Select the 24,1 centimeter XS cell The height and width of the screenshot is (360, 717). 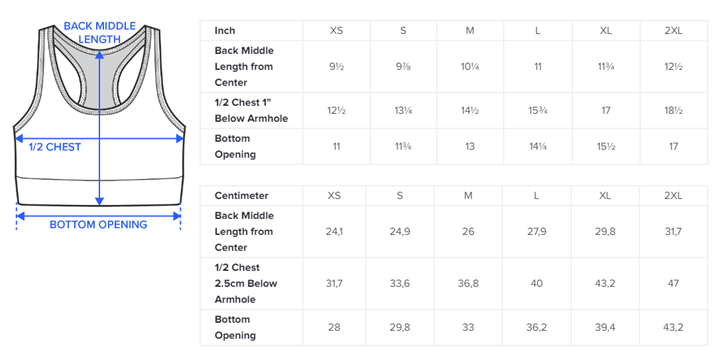click(x=334, y=231)
